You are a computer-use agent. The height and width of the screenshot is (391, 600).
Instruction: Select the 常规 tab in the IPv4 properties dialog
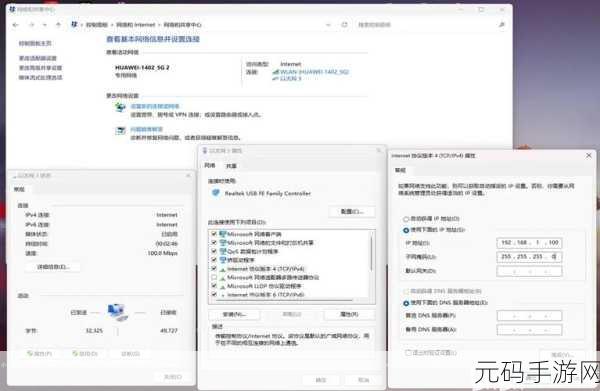(x=400, y=170)
